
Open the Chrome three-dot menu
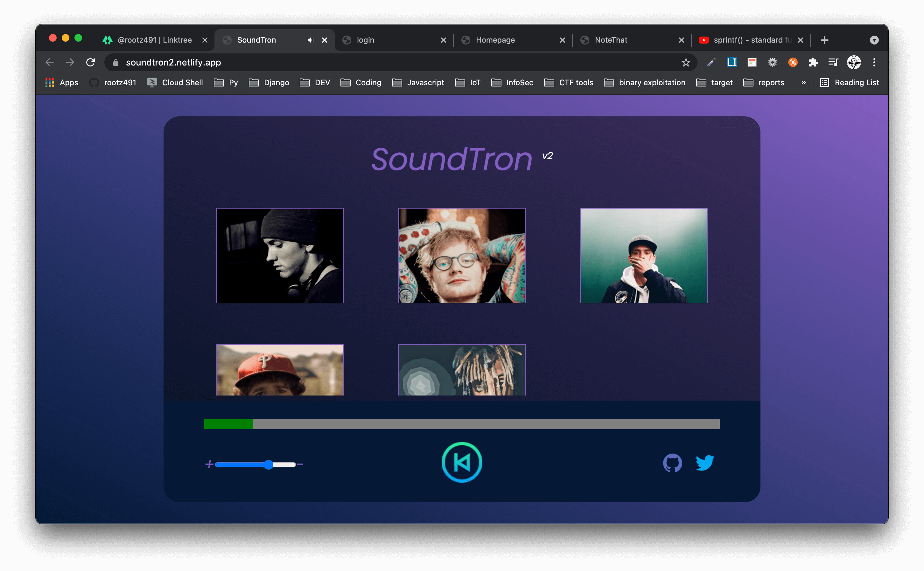point(874,62)
